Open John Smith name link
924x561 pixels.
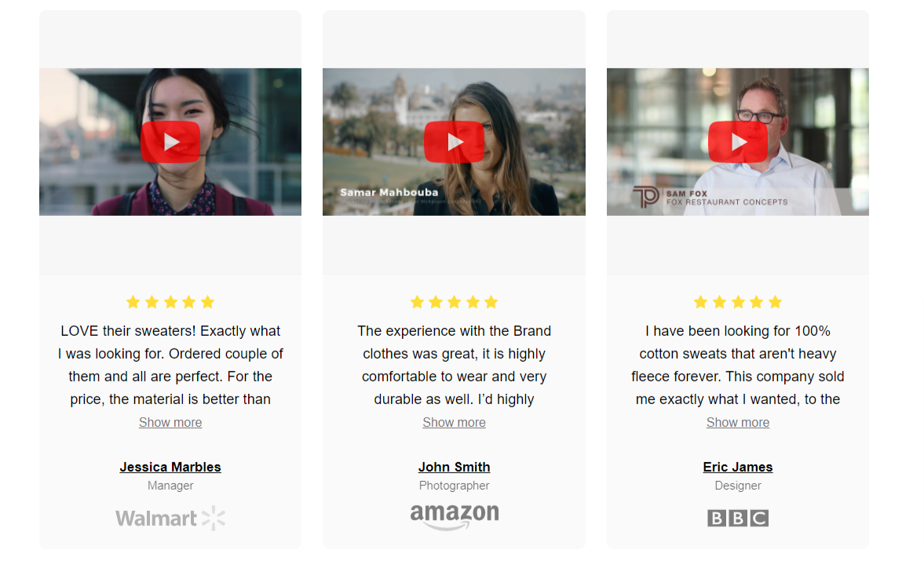(454, 468)
